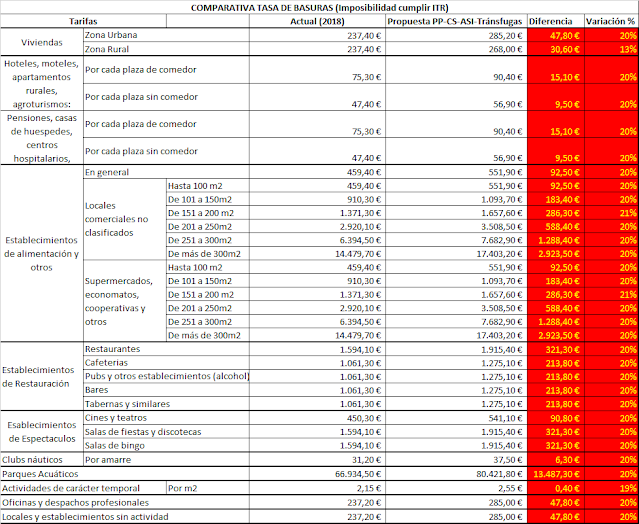The width and height of the screenshot is (639, 524).
Task: Click 1.915,40 € in Salas de fiestas row
Action: click(456, 432)
